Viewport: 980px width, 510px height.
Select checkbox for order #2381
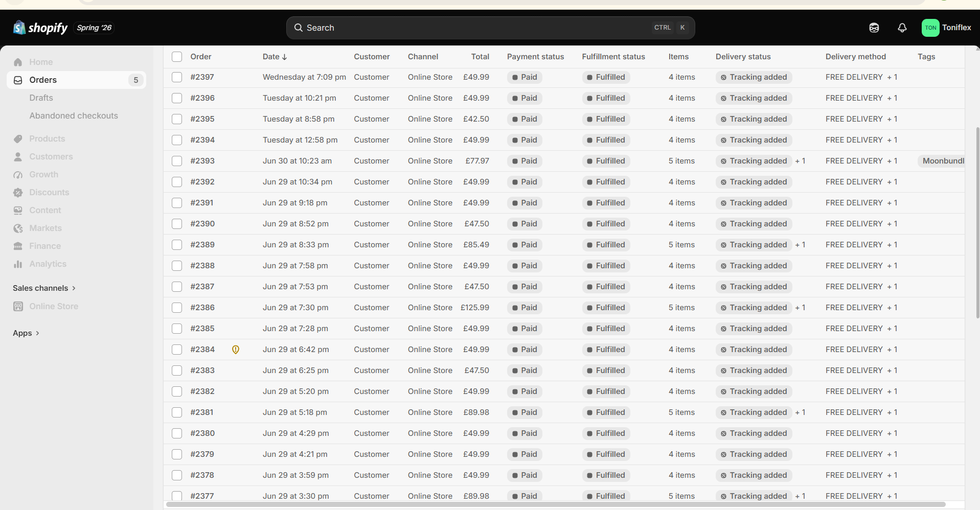(x=177, y=412)
